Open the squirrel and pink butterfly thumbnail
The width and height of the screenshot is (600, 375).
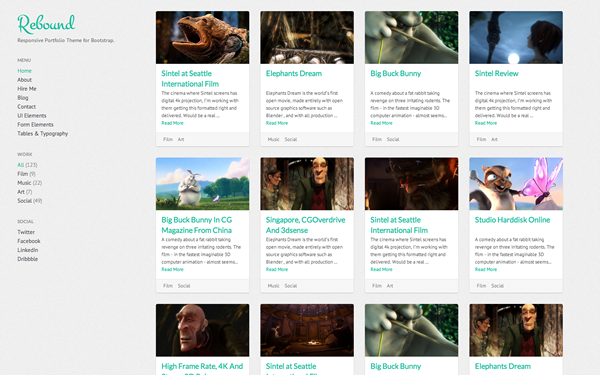pos(516,184)
